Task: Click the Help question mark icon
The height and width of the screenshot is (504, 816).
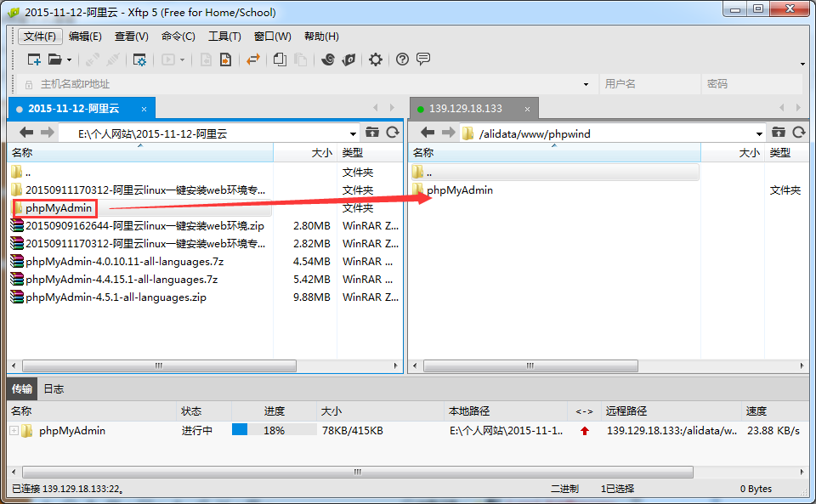Action: [403, 59]
